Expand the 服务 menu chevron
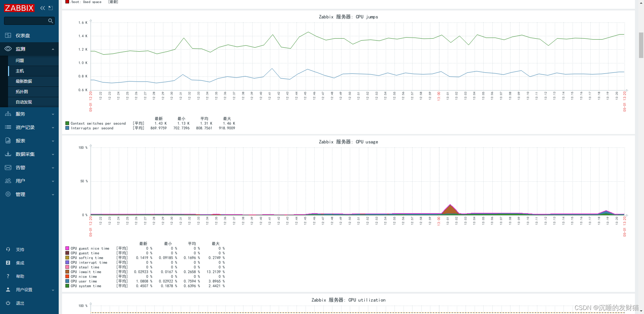644x314 pixels. [x=53, y=114]
